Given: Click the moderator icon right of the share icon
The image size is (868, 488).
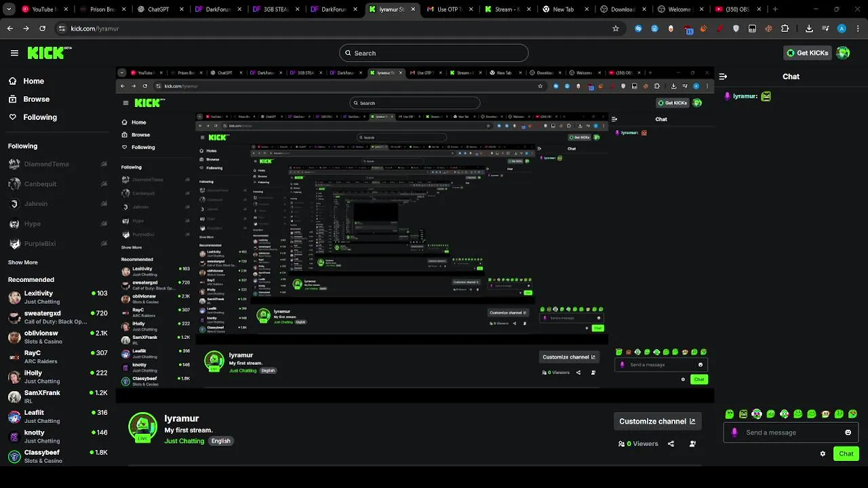Looking at the screenshot, I should pyautogui.click(x=692, y=444).
